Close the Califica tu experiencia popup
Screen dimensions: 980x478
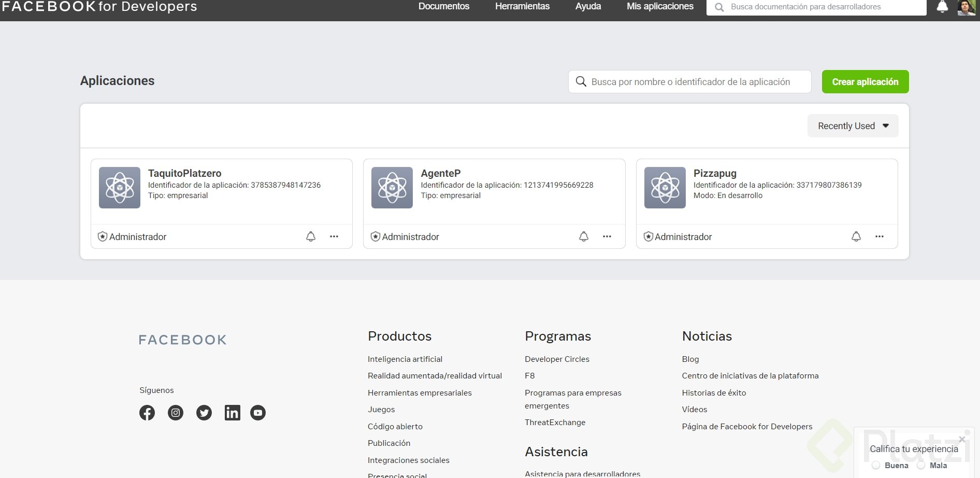(962, 439)
